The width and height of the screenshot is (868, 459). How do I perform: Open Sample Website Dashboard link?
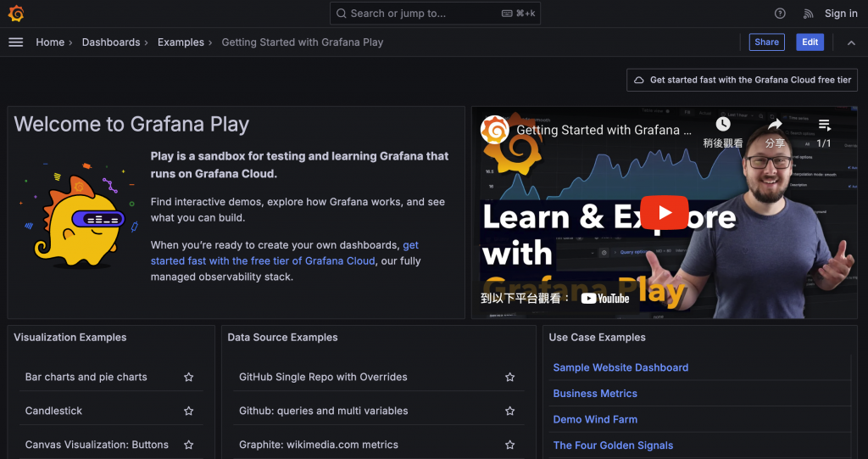click(x=620, y=367)
